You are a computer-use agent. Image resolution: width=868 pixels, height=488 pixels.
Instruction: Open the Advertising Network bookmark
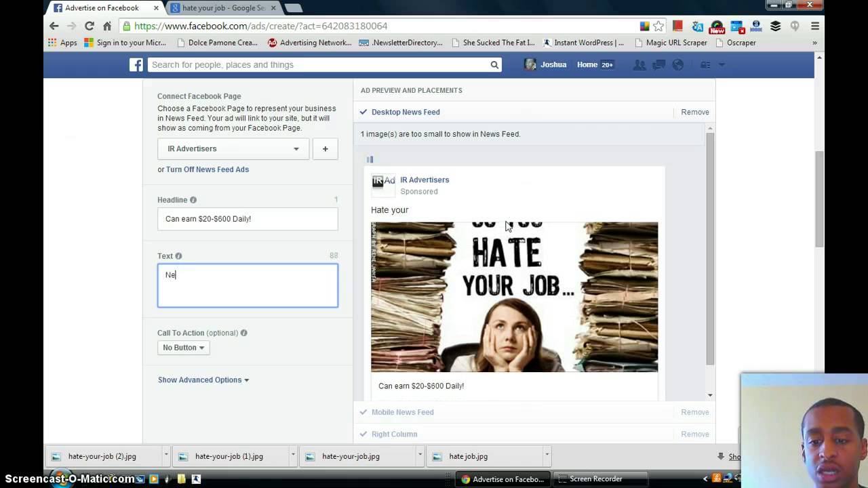(309, 42)
